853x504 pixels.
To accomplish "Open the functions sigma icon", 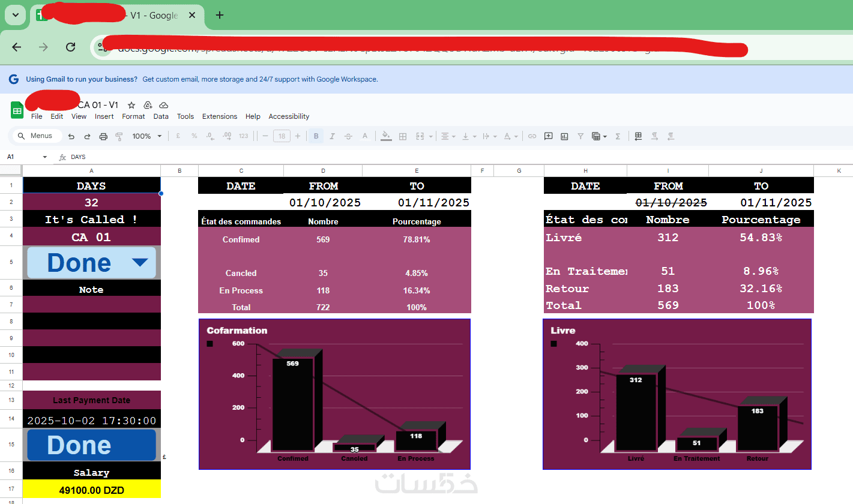I will [x=618, y=136].
